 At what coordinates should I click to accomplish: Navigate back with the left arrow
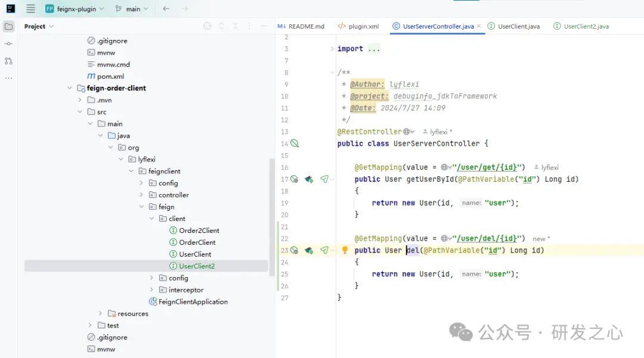pyautogui.click(x=166, y=9)
